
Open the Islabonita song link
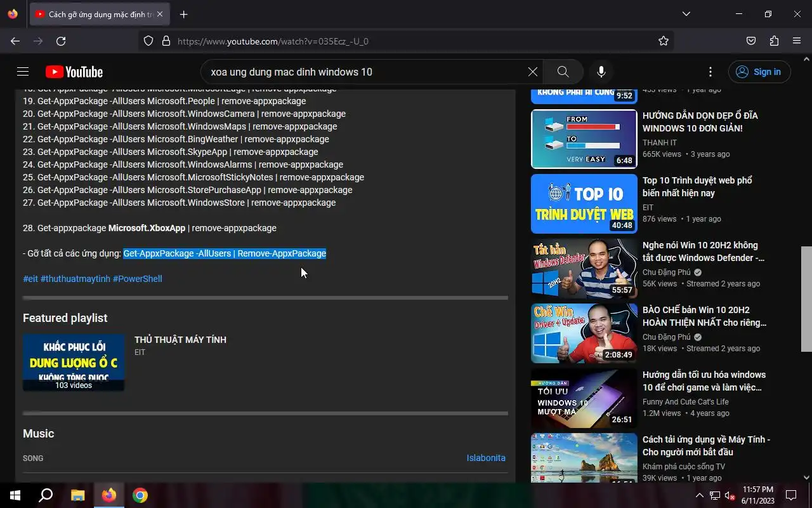[x=486, y=458]
